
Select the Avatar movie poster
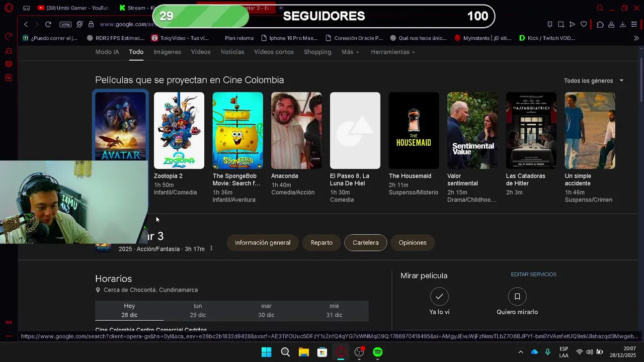pyautogui.click(x=120, y=127)
